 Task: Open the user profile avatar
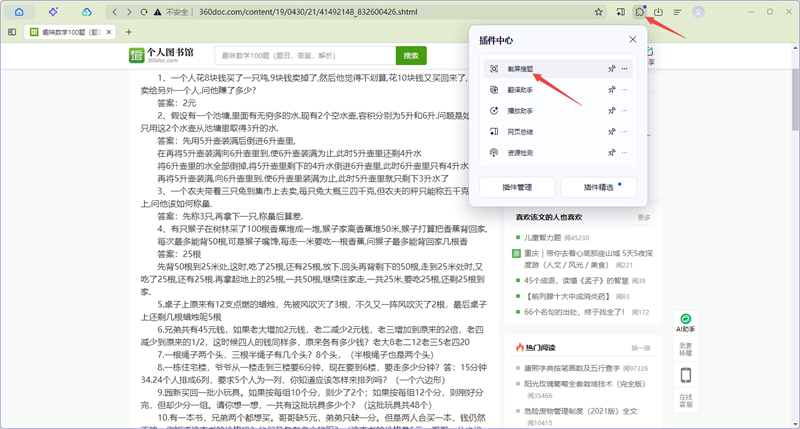[x=698, y=12]
